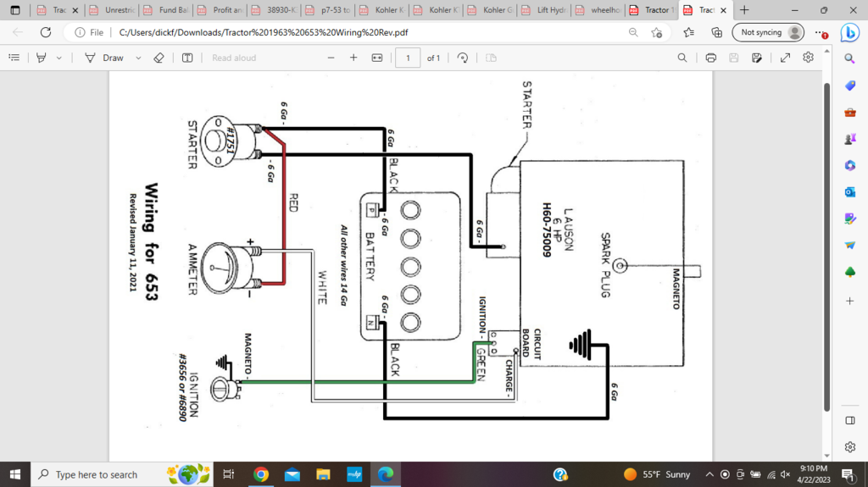Switch to the Lift Hydr tab
The image size is (868, 487).
coord(542,10)
